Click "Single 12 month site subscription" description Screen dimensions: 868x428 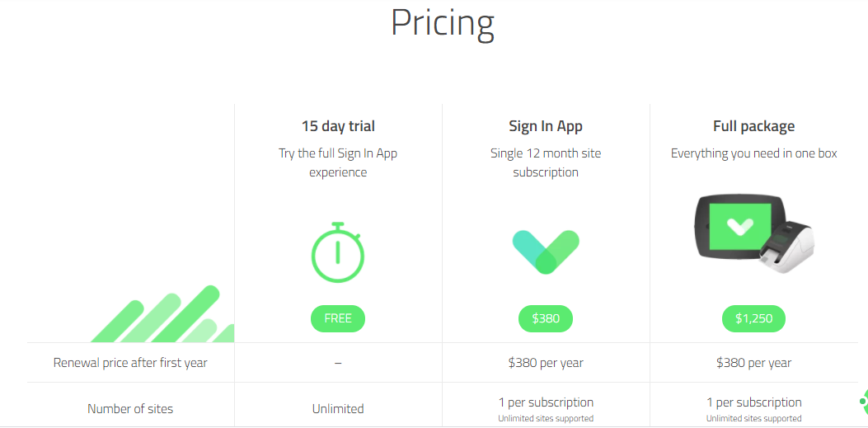[x=546, y=162]
